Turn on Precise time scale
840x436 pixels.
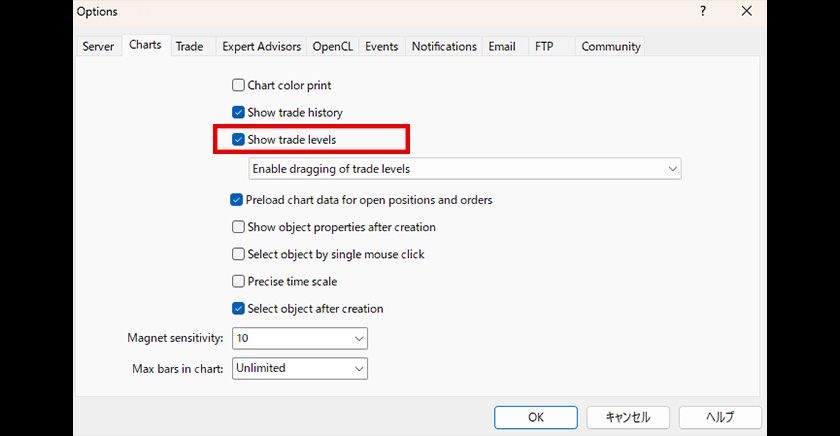tap(238, 281)
